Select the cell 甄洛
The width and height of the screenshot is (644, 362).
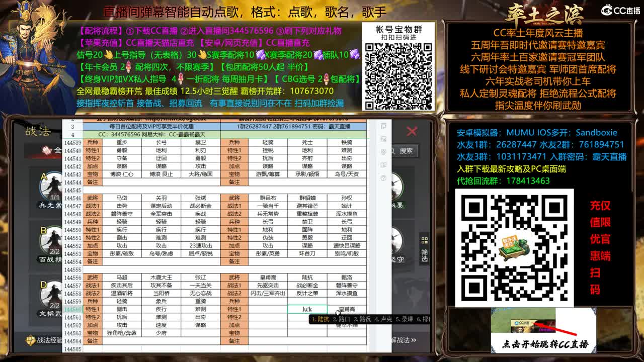347,278
